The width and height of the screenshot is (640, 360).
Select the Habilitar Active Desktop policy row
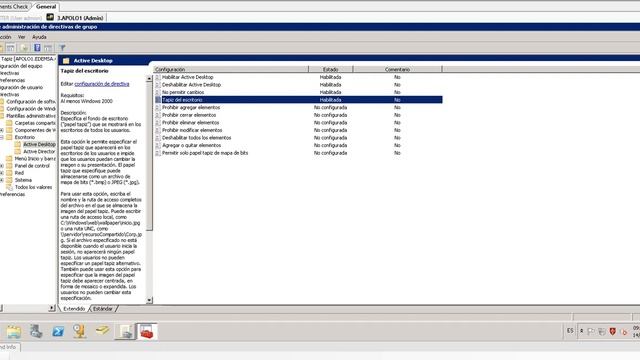click(298, 77)
